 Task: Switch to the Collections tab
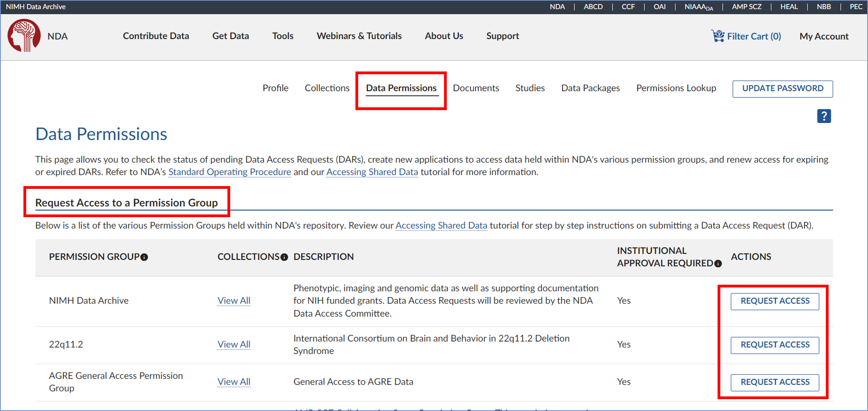pyautogui.click(x=327, y=88)
